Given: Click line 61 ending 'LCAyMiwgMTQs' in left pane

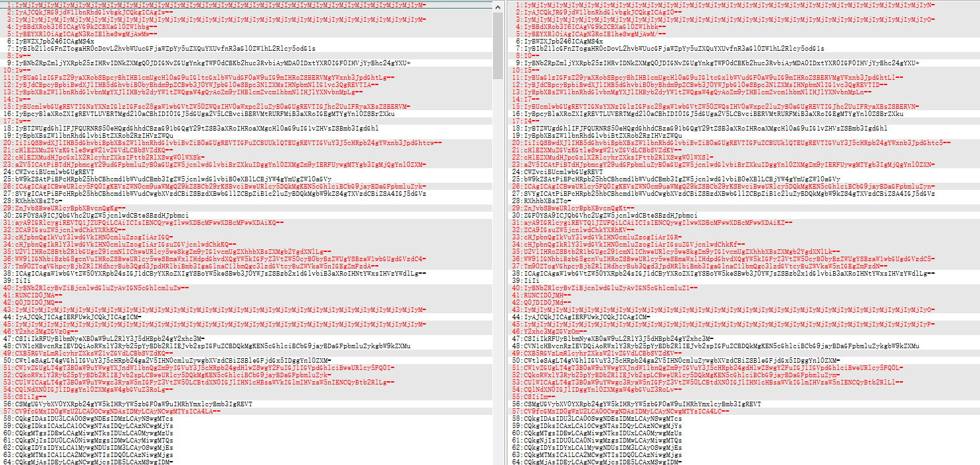Looking at the screenshot, I should (x=94, y=440).
